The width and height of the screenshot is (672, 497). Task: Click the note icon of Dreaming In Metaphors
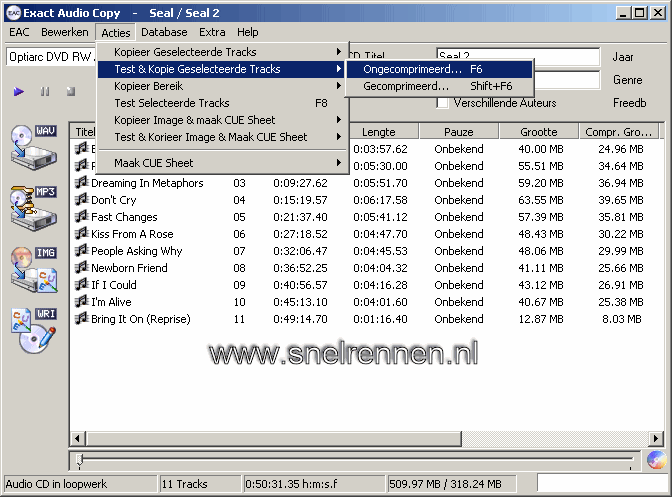point(81,183)
